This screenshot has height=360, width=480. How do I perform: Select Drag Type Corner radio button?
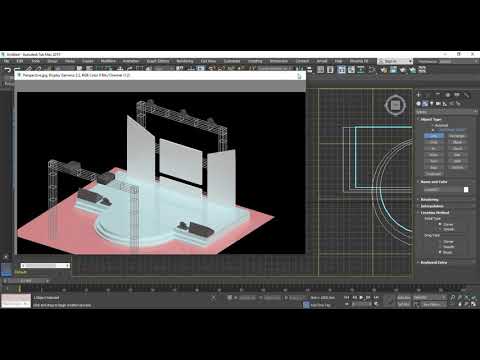tap(440, 242)
